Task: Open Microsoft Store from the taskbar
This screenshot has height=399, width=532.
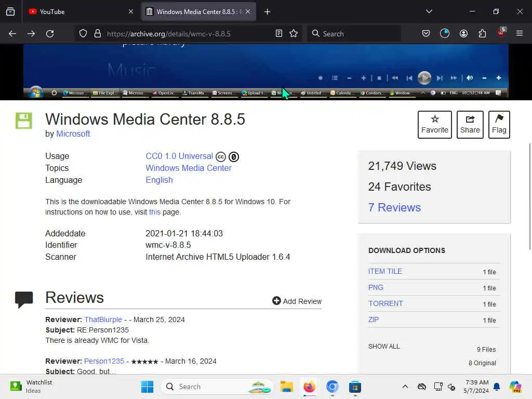Action: click(x=355, y=387)
